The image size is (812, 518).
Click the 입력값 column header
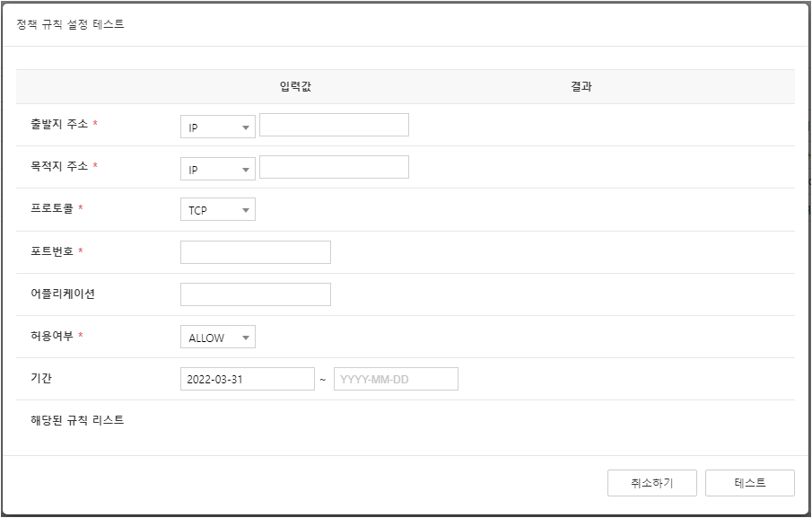tap(295, 86)
